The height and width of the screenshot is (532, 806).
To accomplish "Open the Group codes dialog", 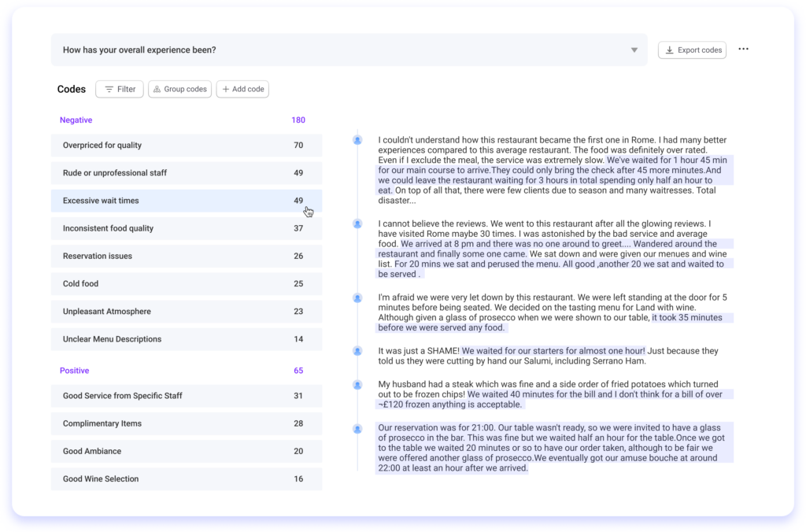I will click(179, 89).
